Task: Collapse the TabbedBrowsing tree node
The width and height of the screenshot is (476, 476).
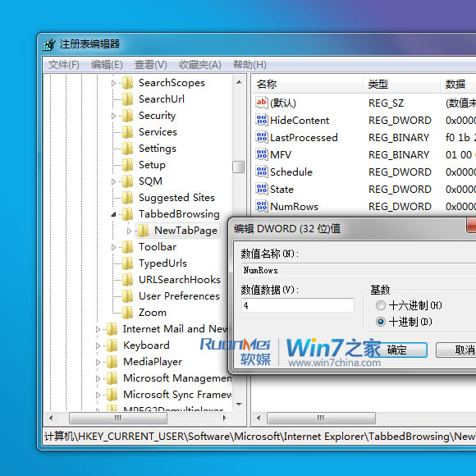Action: 113,214
